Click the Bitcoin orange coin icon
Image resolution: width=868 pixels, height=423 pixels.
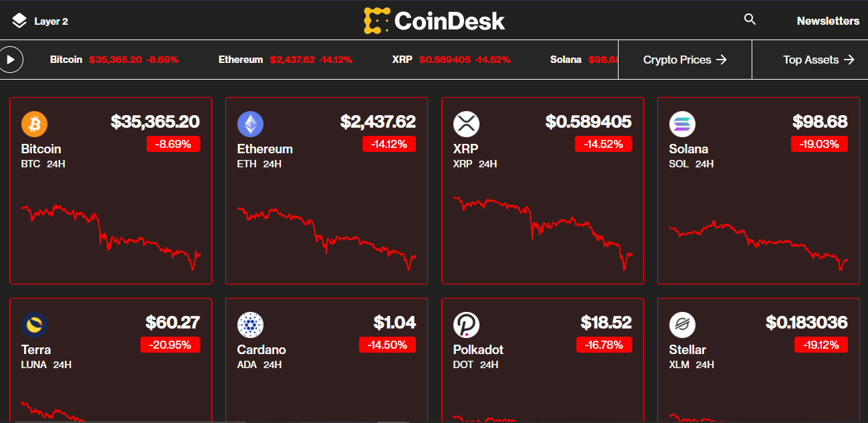tap(34, 124)
